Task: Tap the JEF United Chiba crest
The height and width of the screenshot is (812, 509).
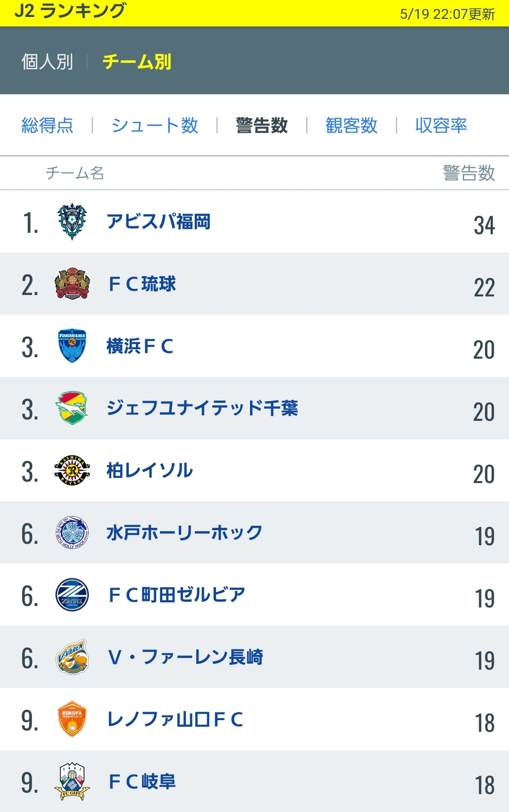Action: click(72, 408)
